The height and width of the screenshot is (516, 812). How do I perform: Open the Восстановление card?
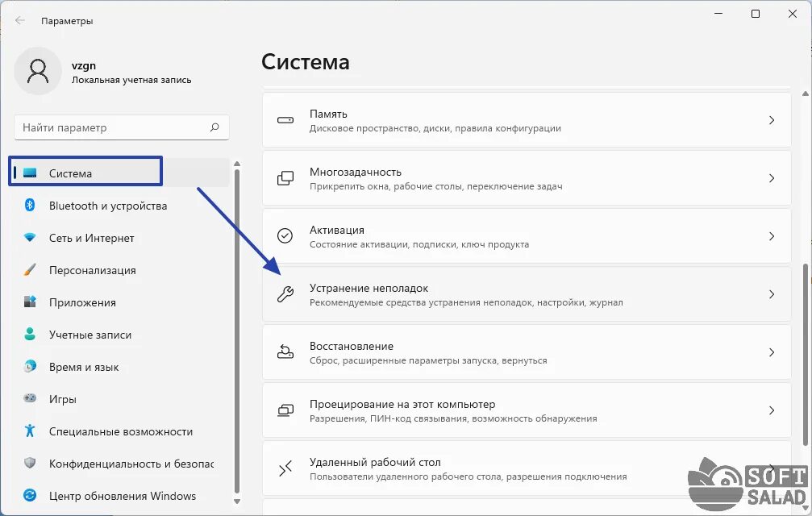(x=527, y=352)
